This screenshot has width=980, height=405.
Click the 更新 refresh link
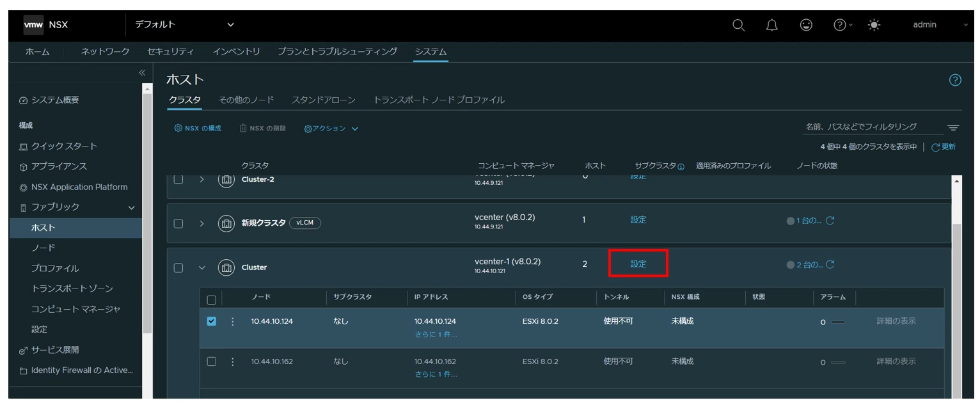[944, 147]
